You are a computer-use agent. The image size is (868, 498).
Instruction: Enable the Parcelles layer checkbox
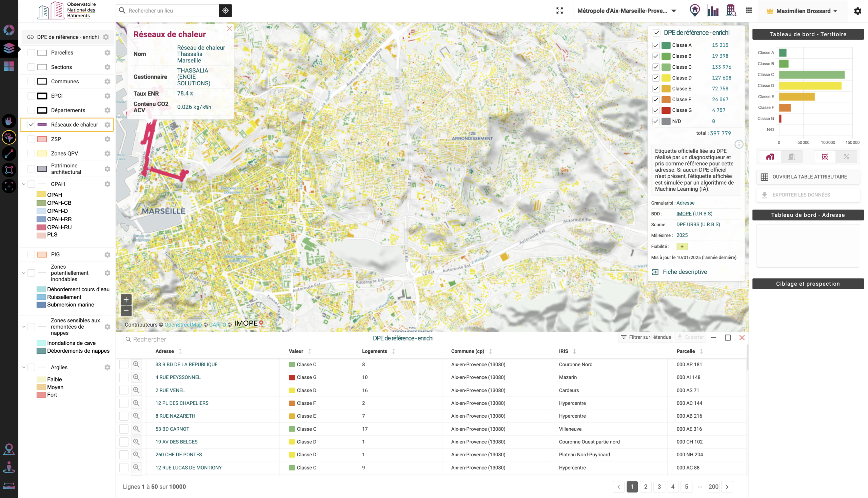(x=31, y=52)
